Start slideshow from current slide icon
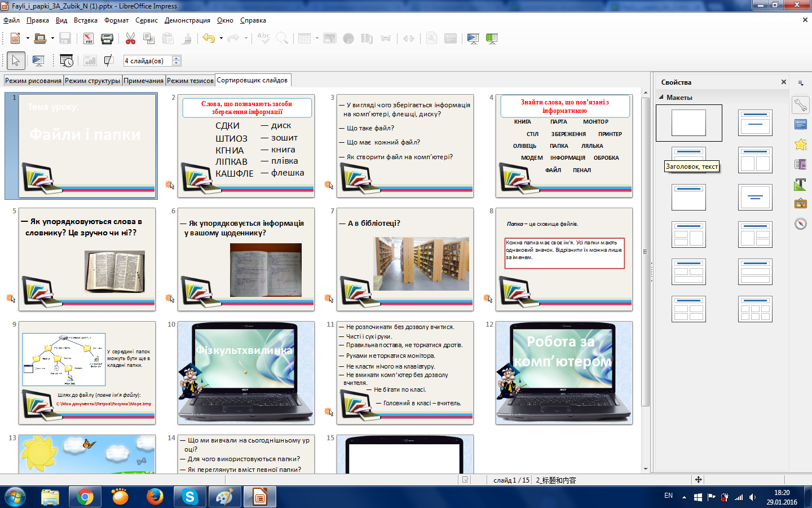 (492, 38)
